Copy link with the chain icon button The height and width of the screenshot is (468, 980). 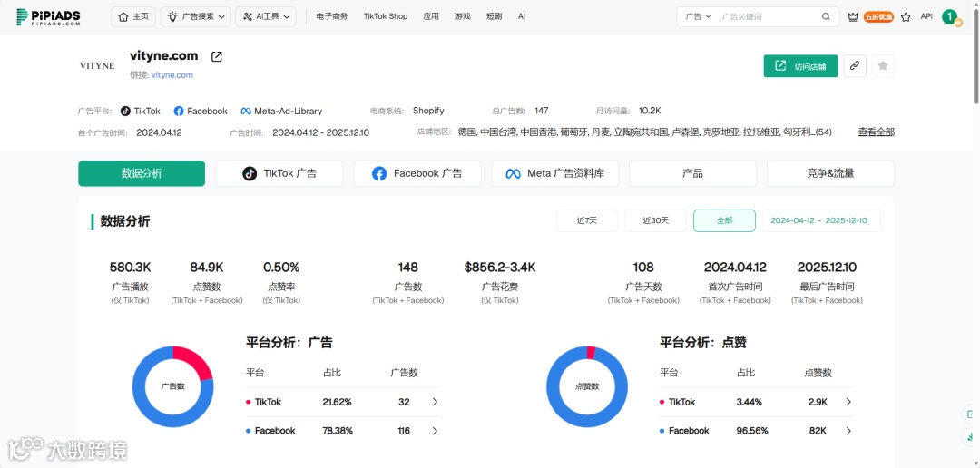pos(855,65)
